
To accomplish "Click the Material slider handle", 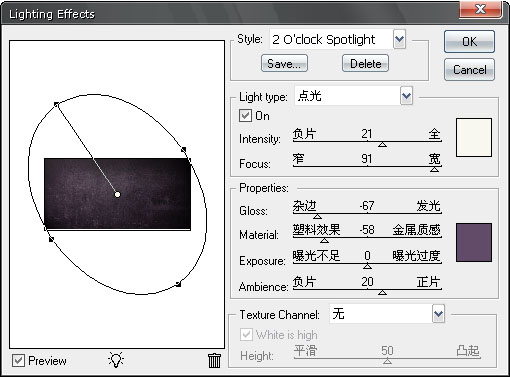I will [x=324, y=241].
